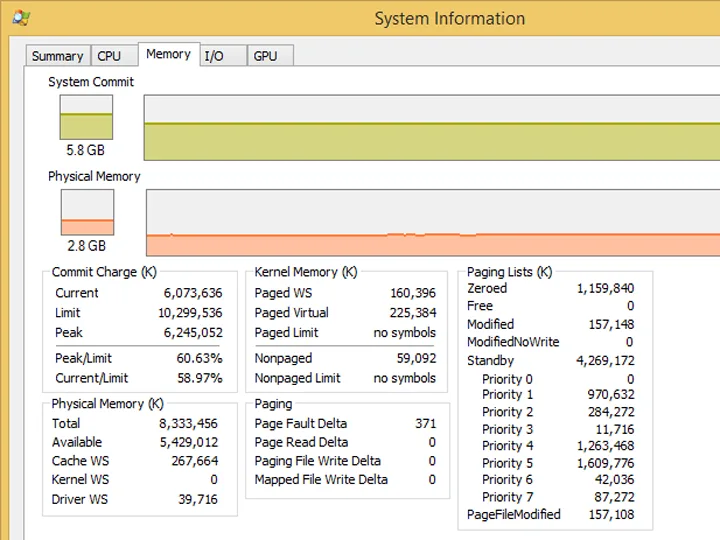Click the Priority 5 standby value
The height and width of the screenshot is (540, 720).
tap(605, 463)
